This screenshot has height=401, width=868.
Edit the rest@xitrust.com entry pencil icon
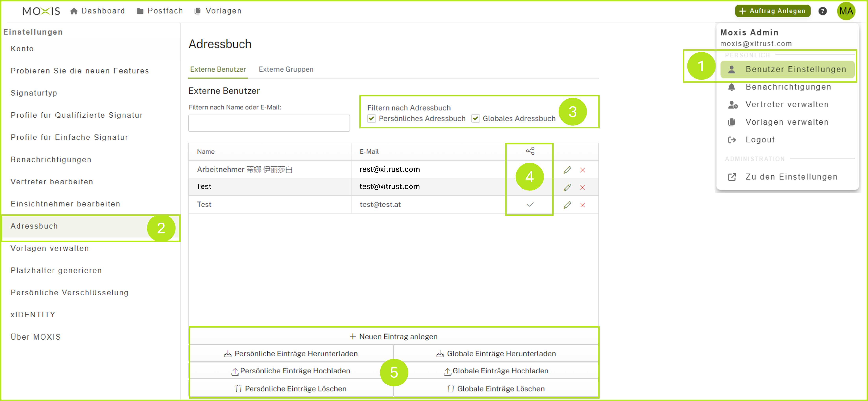(568, 170)
